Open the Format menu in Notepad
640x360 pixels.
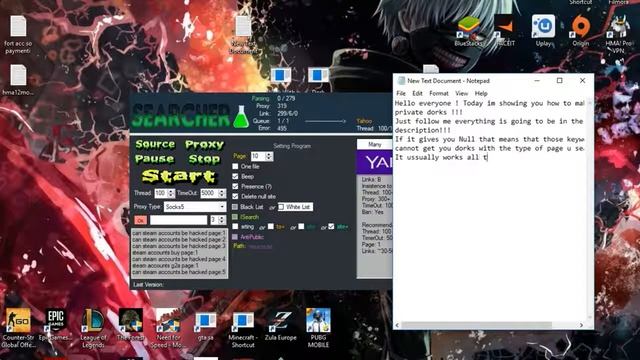(x=439, y=93)
